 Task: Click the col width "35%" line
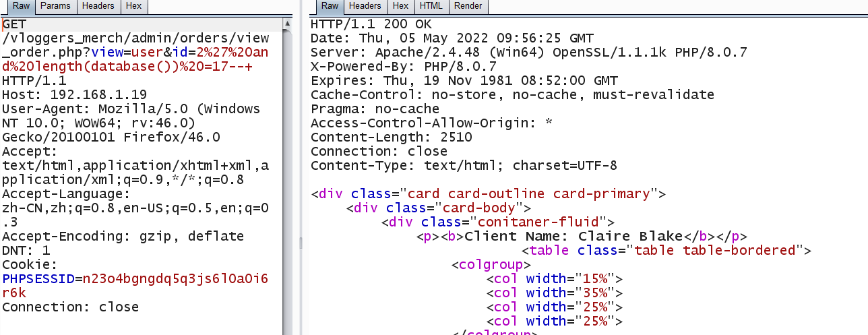[x=554, y=293]
